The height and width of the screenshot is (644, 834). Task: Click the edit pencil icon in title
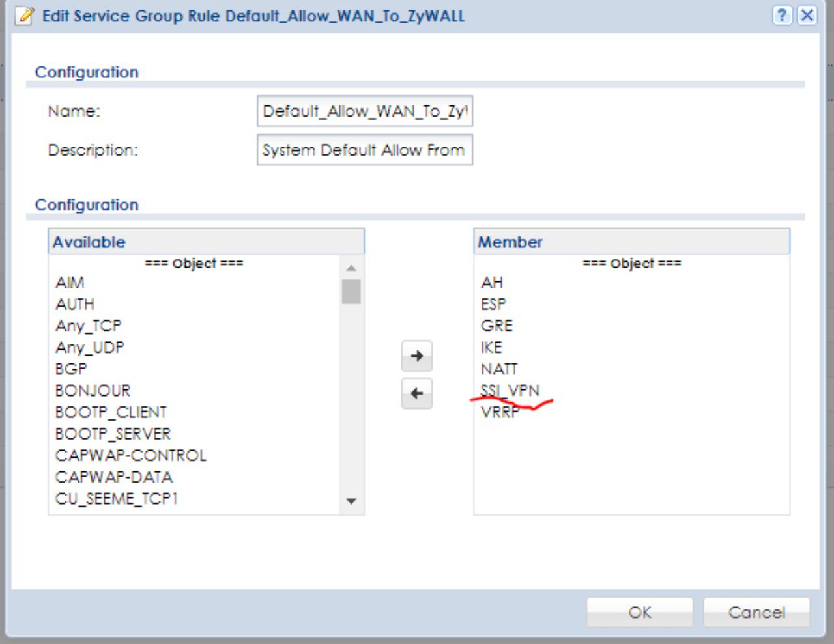(x=25, y=16)
